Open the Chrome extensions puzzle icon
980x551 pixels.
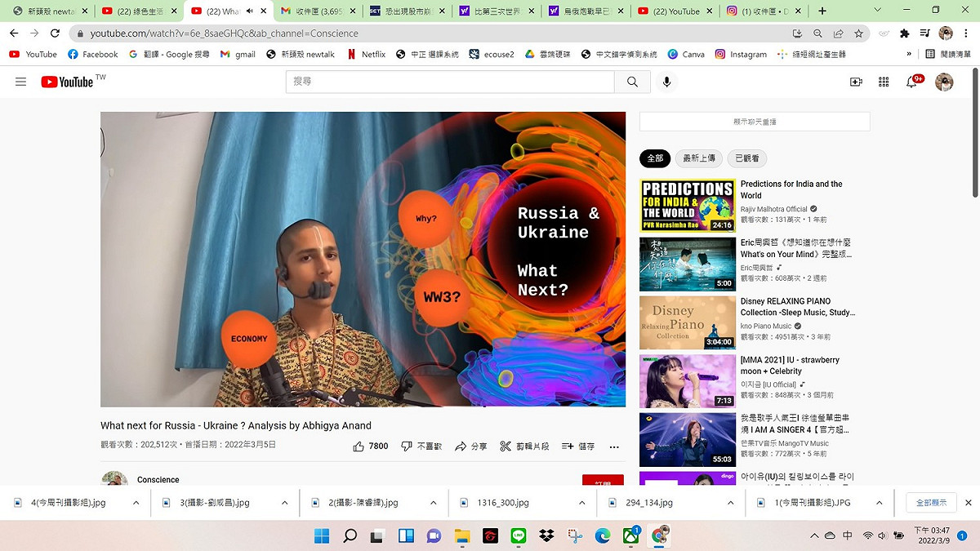click(x=904, y=33)
